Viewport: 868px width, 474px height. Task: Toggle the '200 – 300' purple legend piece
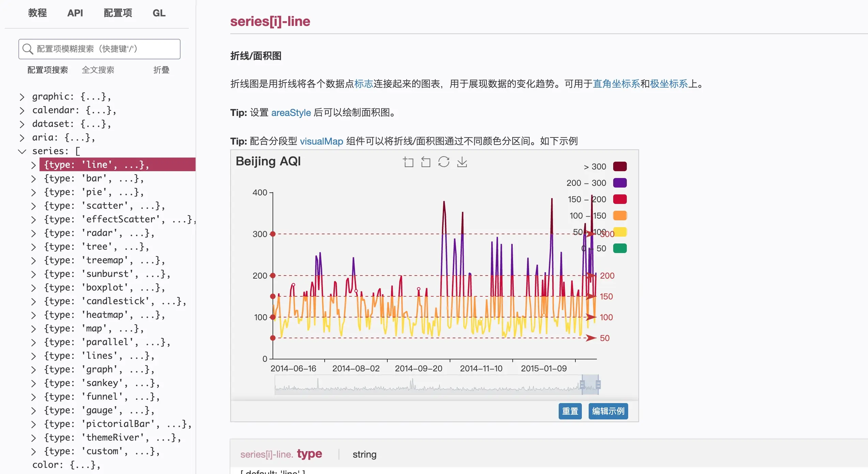(620, 183)
